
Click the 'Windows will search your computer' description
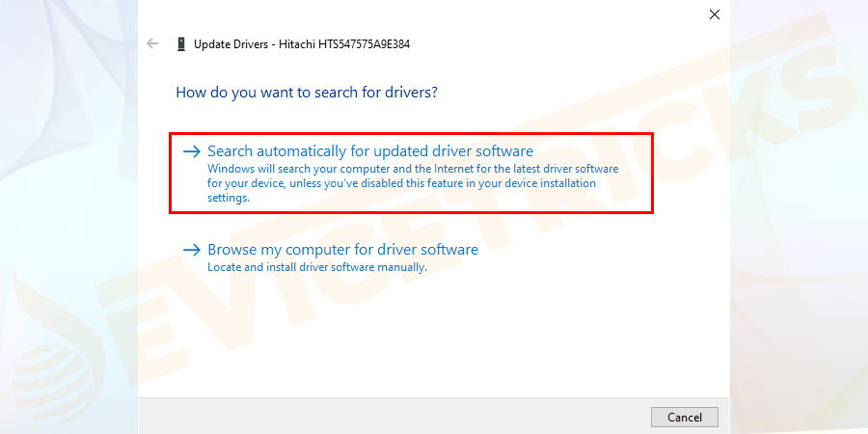413,182
